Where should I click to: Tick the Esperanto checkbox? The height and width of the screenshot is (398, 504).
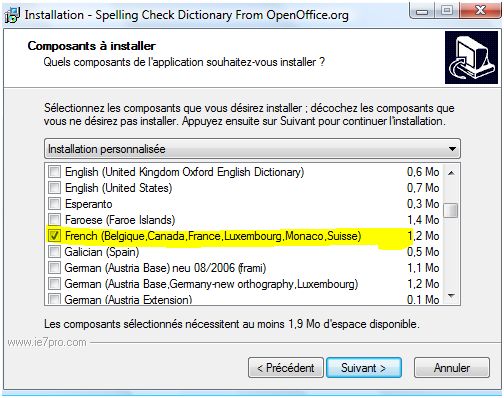click(54, 204)
